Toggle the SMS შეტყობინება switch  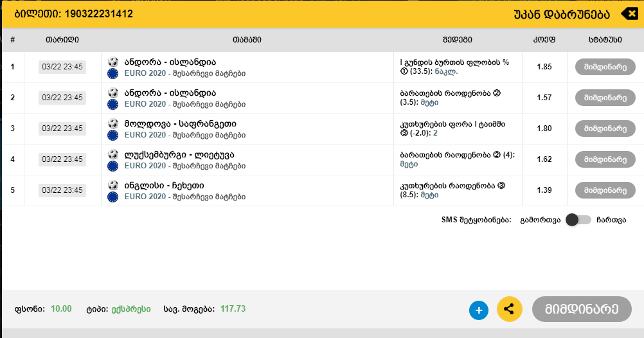click(x=578, y=220)
